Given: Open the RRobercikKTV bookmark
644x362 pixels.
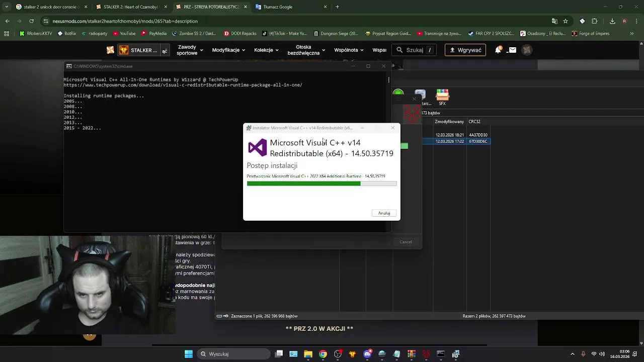Looking at the screenshot, I should [x=36, y=34].
